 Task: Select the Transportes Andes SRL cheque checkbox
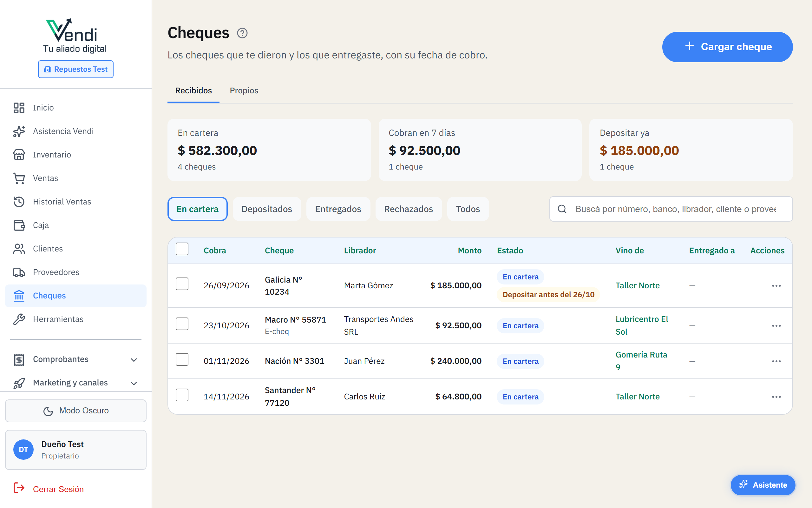182,324
